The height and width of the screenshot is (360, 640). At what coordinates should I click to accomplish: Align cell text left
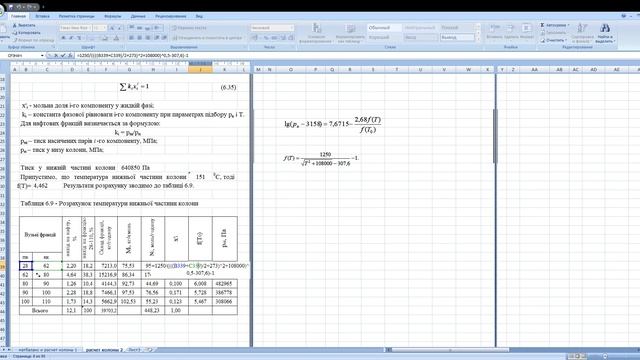click(x=131, y=38)
